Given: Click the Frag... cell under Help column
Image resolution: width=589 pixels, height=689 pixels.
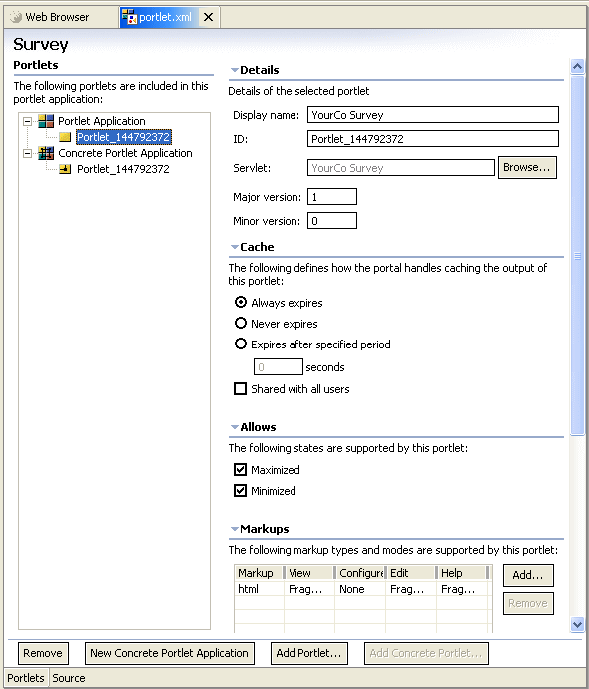Looking at the screenshot, I should pos(463,589).
